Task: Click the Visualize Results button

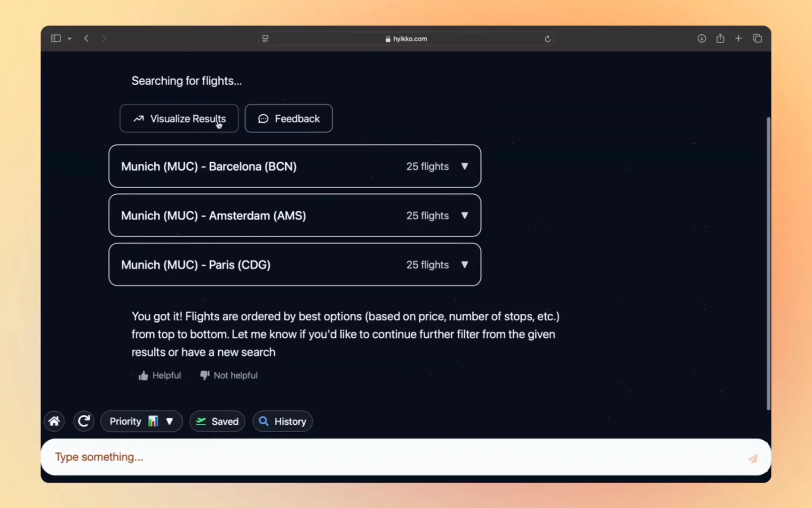Action: coord(179,119)
